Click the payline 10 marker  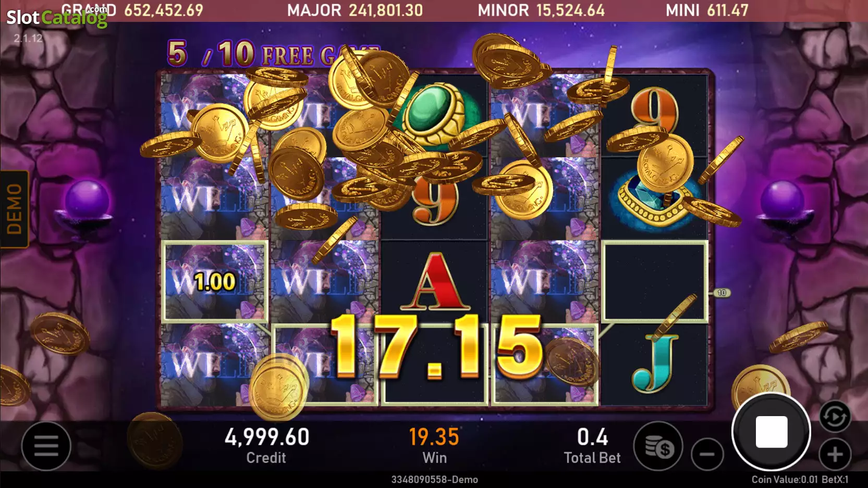click(x=722, y=293)
